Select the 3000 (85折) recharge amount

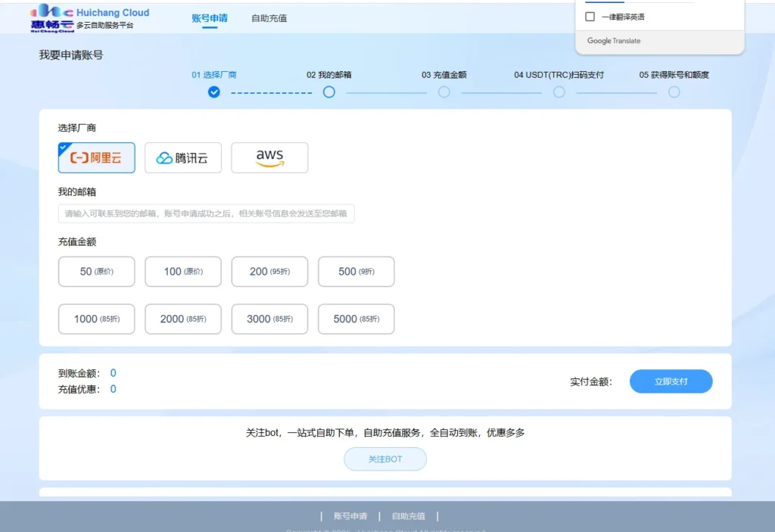[x=269, y=319]
